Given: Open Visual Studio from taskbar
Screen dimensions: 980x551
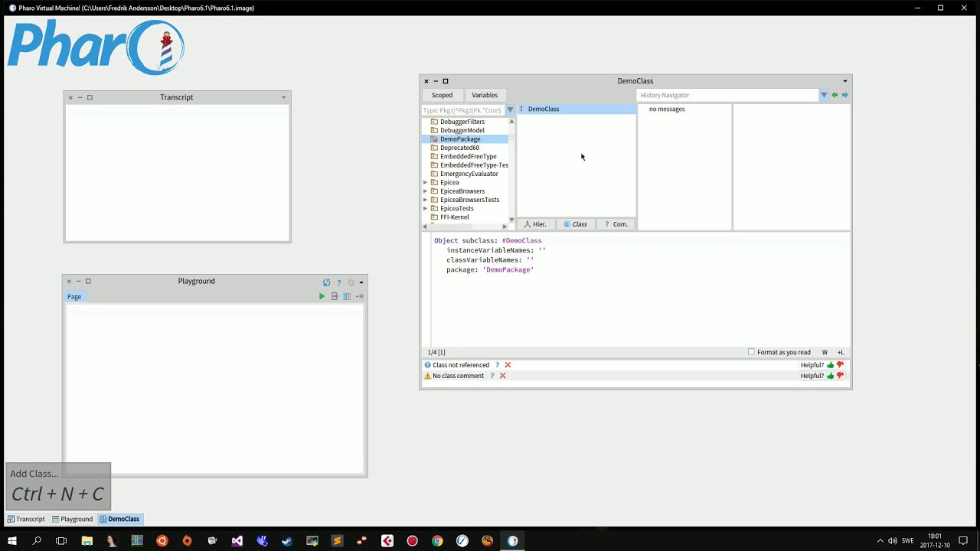Looking at the screenshot, I should (237, 541).
